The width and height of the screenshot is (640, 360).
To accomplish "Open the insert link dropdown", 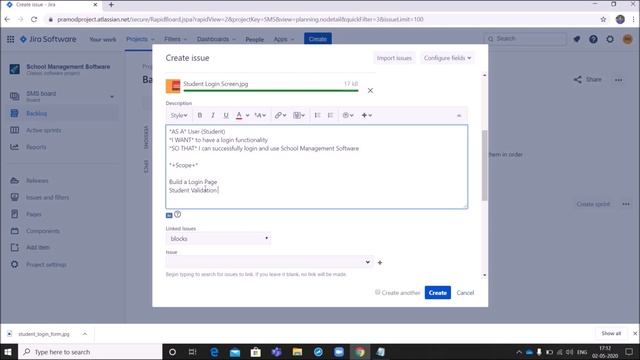I will pyautogui.click(x=280, y=116).
